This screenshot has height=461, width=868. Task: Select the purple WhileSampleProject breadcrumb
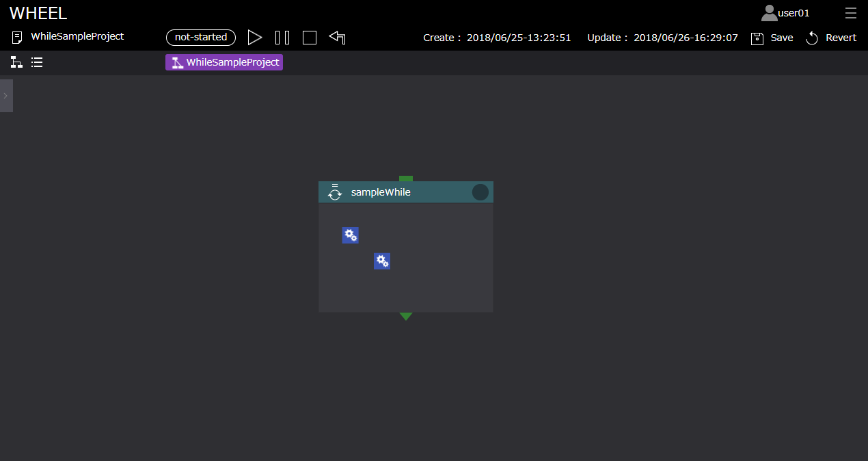(x=224, y=62)
